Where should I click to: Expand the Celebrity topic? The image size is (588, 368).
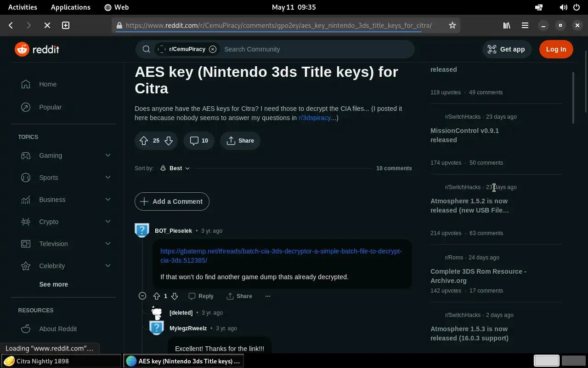tap(108, 266)
